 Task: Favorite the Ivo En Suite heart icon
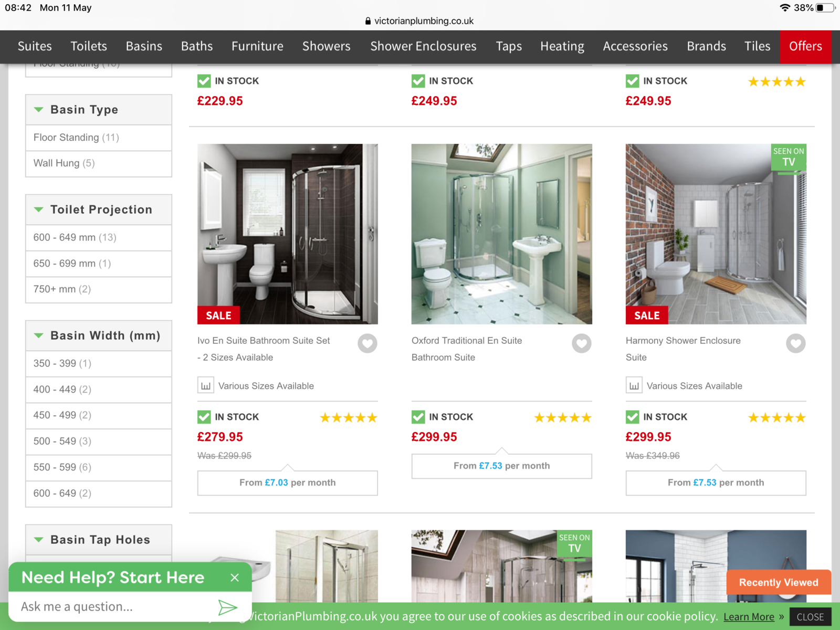pos(367,343)
